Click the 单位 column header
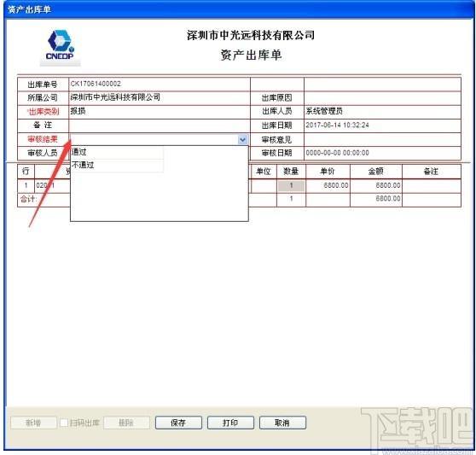 pyautogui.click(x=264, y=172)
